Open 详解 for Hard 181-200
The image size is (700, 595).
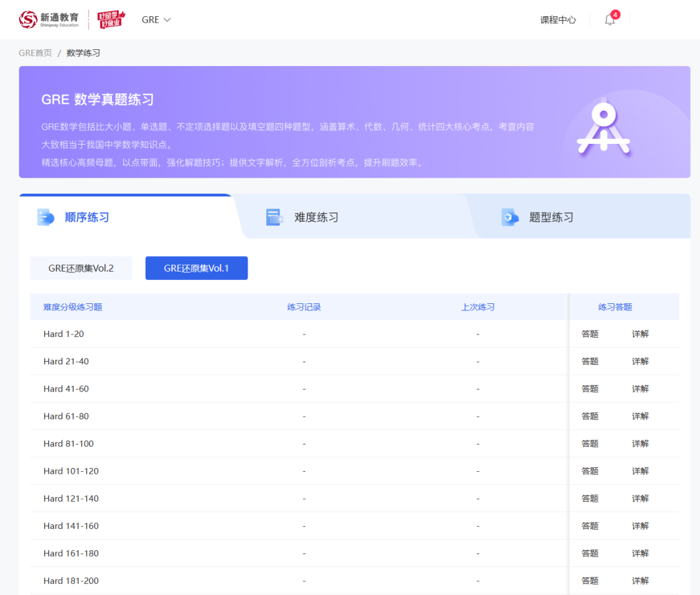(640, 581)
